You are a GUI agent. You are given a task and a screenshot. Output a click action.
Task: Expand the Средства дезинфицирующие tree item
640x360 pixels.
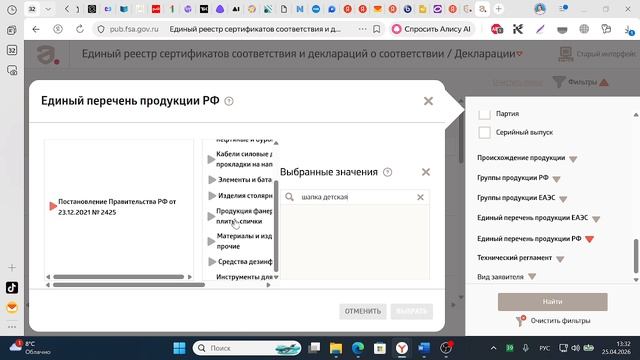point(212,262)
